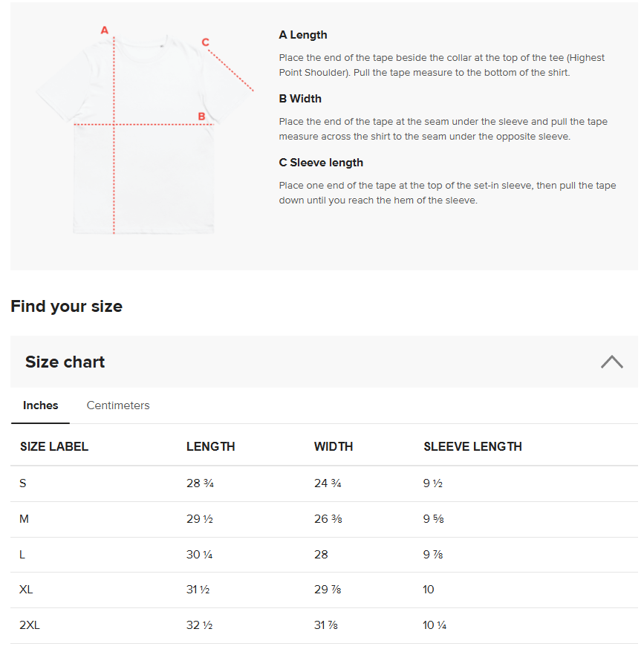
Task: Select the M size row label
Action: pyautogui.click(x=25, y=519)
